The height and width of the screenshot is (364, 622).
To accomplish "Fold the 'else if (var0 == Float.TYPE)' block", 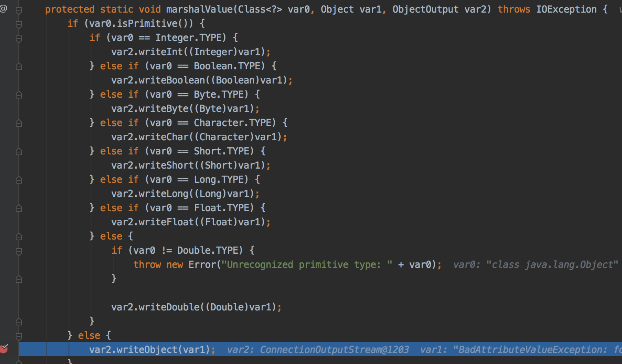I will pos(19,208).
